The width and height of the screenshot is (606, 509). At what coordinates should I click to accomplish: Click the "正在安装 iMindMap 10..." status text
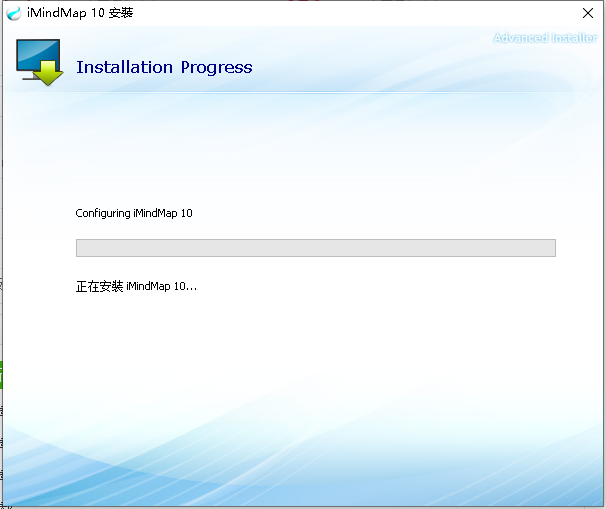click(x=136, y=286)
